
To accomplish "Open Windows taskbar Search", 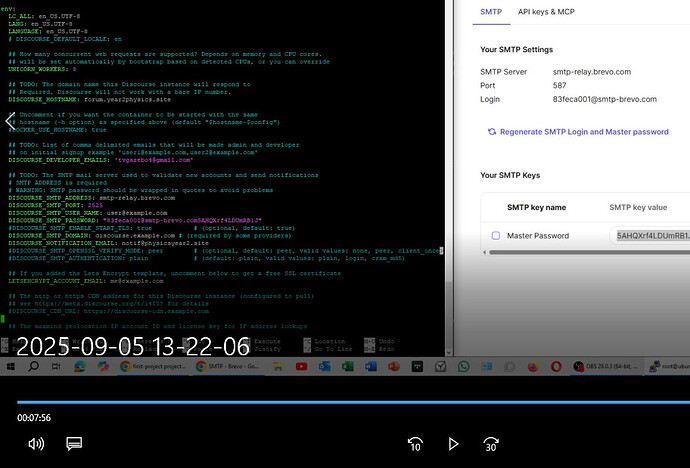I will [33, 366].
